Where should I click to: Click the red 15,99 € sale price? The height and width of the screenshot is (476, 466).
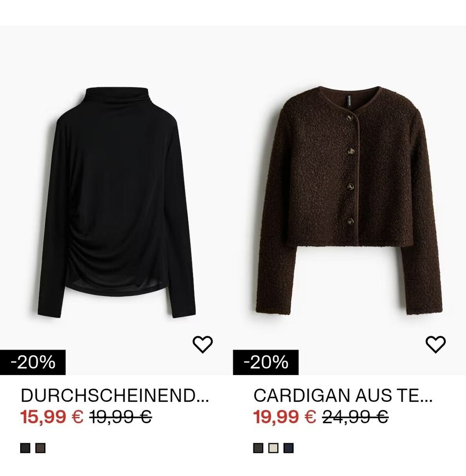(52, 417)
